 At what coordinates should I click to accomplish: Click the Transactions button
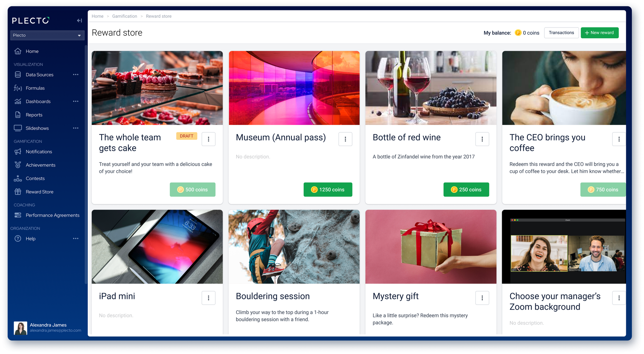click(561, 33)
